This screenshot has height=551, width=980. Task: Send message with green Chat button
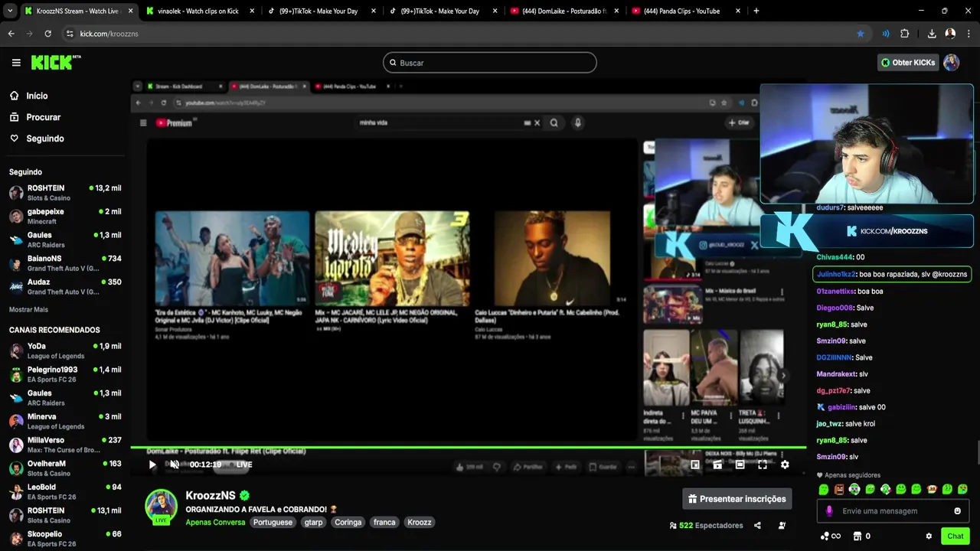click(955, 536)
